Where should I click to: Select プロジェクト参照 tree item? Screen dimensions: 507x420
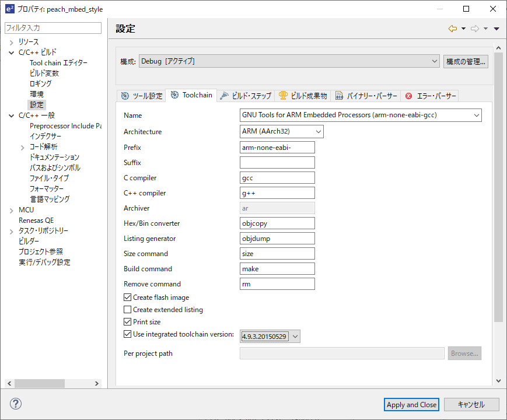(41, 251)
